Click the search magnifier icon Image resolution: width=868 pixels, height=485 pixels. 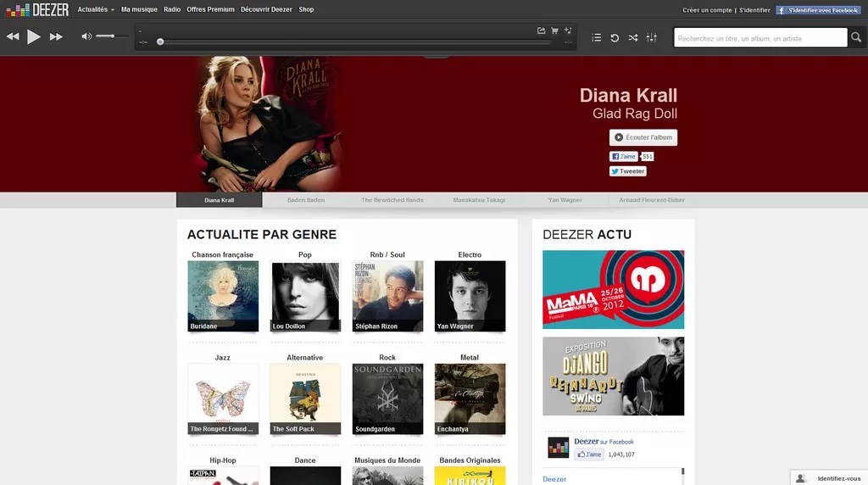[x=856, y=37]
